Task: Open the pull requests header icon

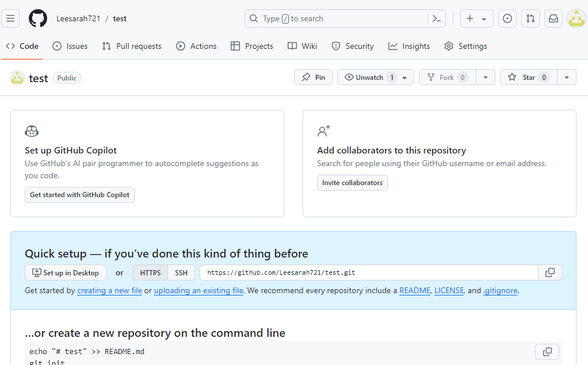Action: [x=530, y=18]
